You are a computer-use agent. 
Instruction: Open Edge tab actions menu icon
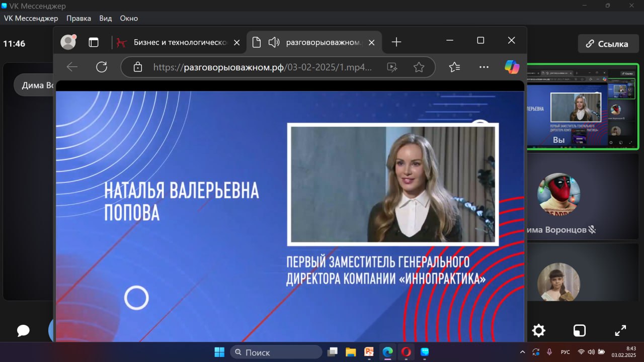[94, 42]
